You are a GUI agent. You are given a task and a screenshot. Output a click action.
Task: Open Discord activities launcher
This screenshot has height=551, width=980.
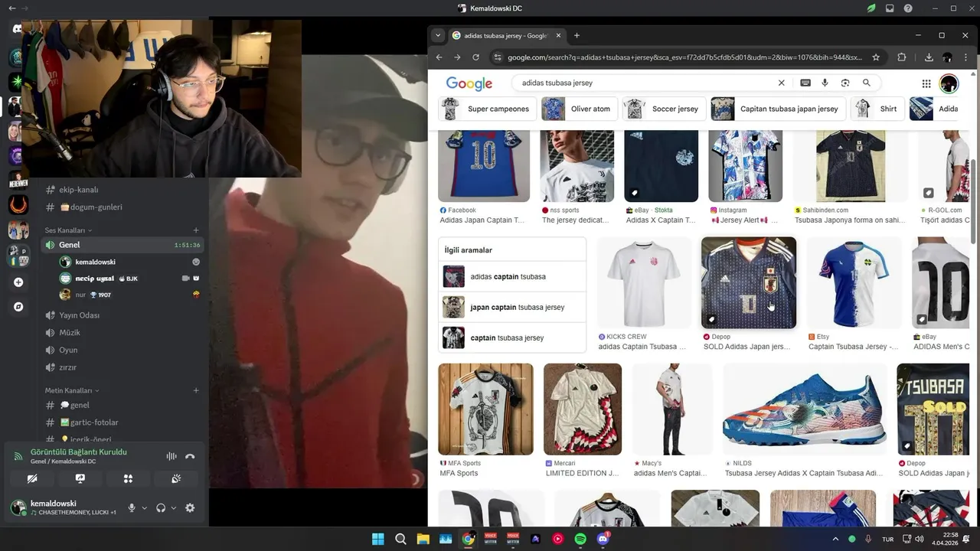pyautogui.click(x=128, y=479)
